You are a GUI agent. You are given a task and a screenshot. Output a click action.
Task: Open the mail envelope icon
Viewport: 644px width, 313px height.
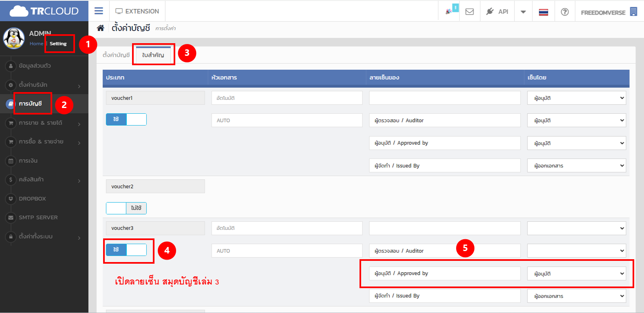[470, 11]
